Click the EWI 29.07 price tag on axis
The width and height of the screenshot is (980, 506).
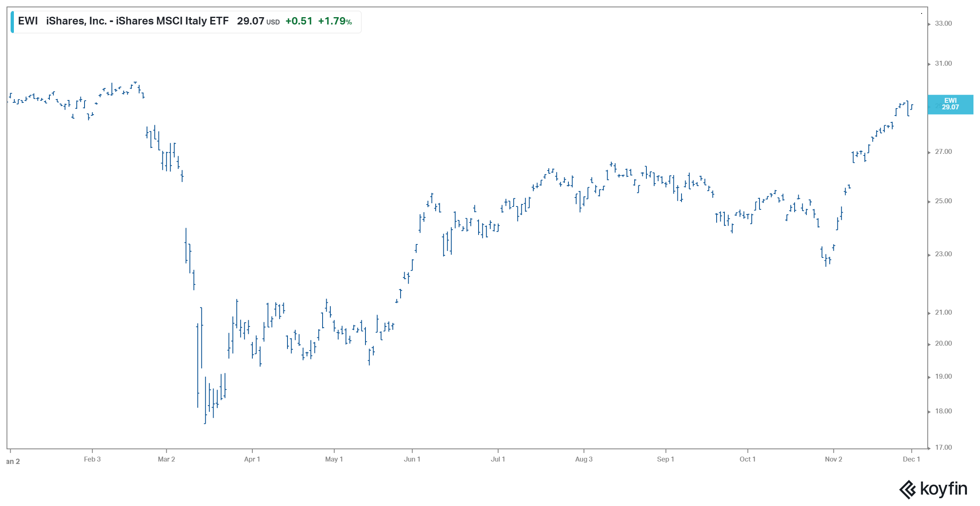(x=951, y=104)
